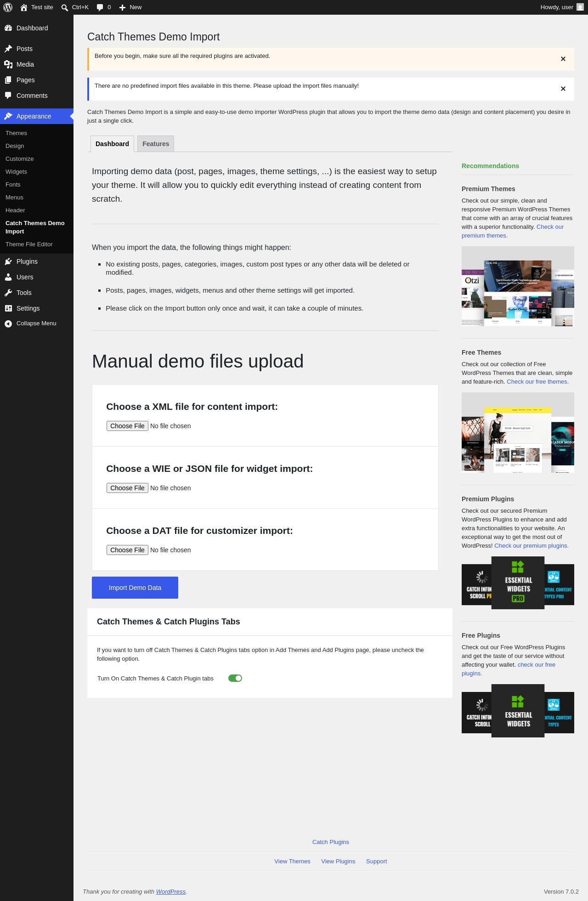The width and height of the screenshot is (588, 901).
Task: Click the Settings sliders icon
Action: click(8, 308)
